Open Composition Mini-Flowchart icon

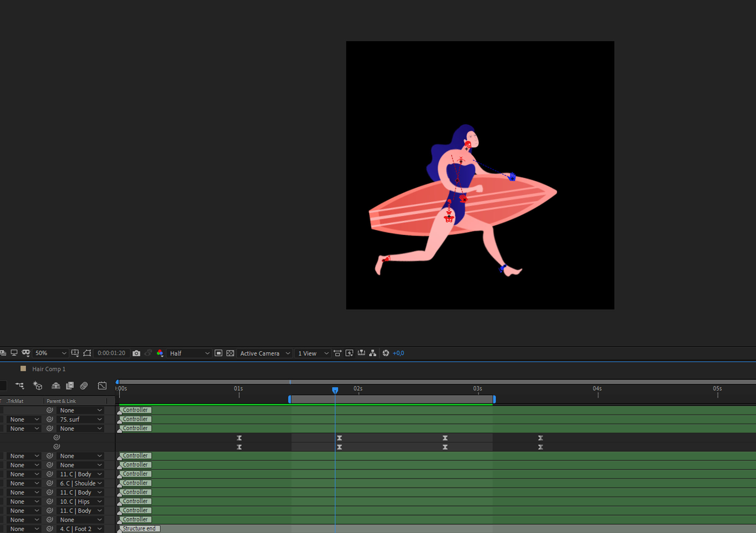click(20, 385)
